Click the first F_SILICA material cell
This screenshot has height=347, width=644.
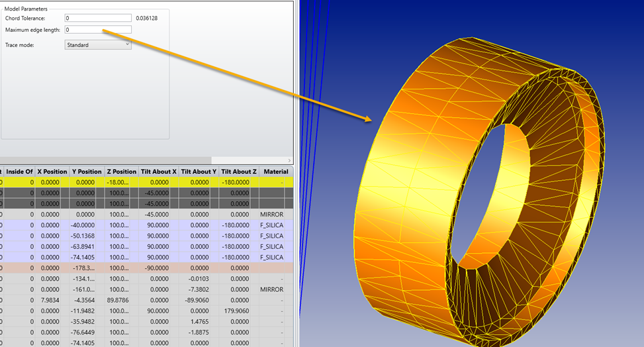click(272, 226)
